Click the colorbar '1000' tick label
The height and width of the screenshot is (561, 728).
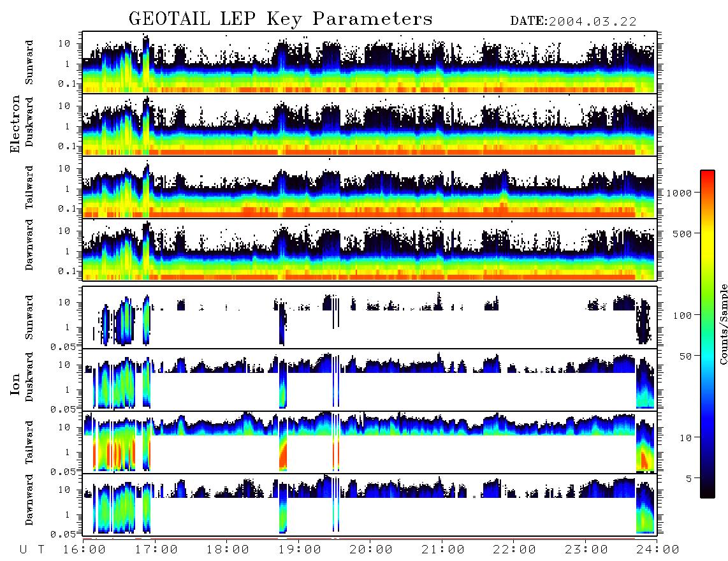coord(680,193)
